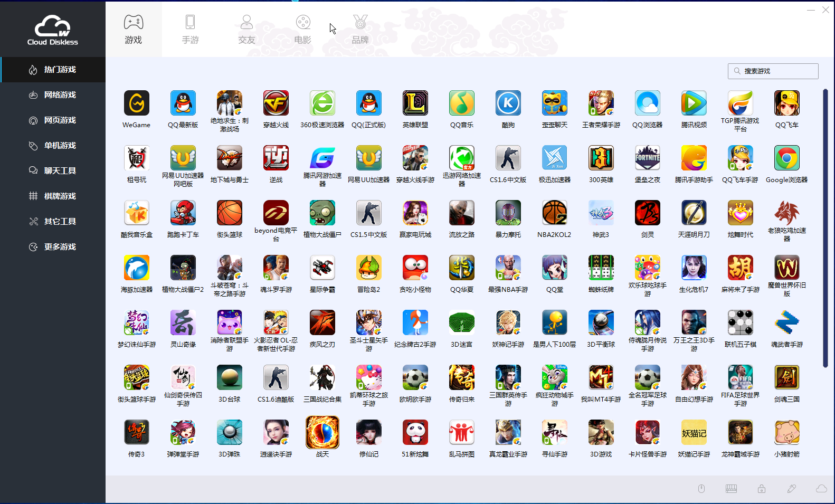Open 3D台球 icon

coord(230,377)
